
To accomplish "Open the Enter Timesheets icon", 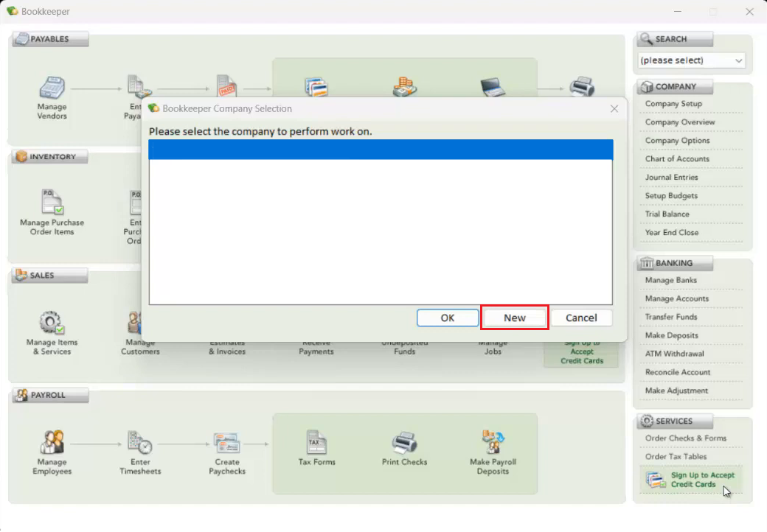I will pos(140,442).
